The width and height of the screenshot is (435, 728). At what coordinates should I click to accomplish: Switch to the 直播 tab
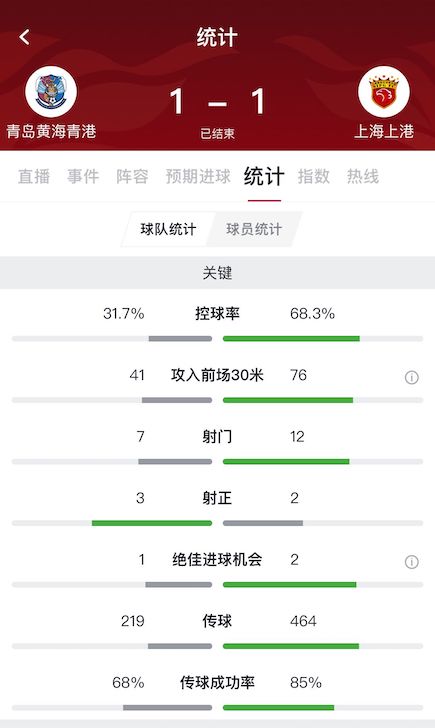(34, 176)
